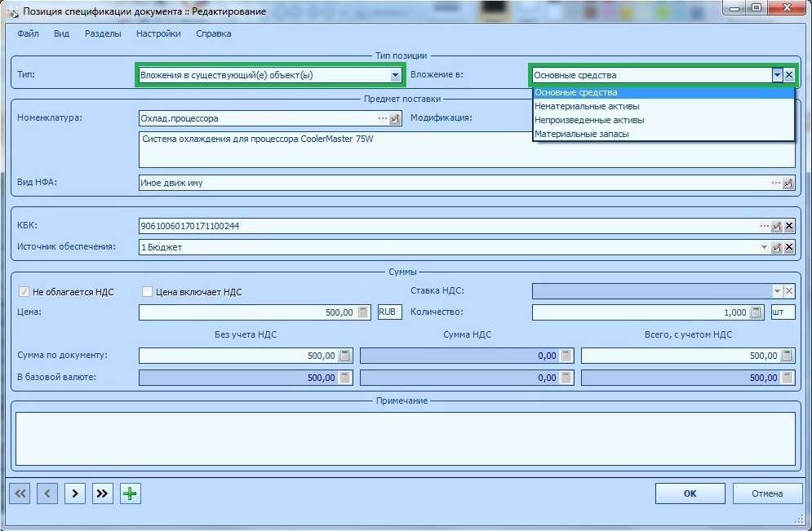Go to first record button
This screenshot has height=531, width=812.
click(x=20, y=493)
